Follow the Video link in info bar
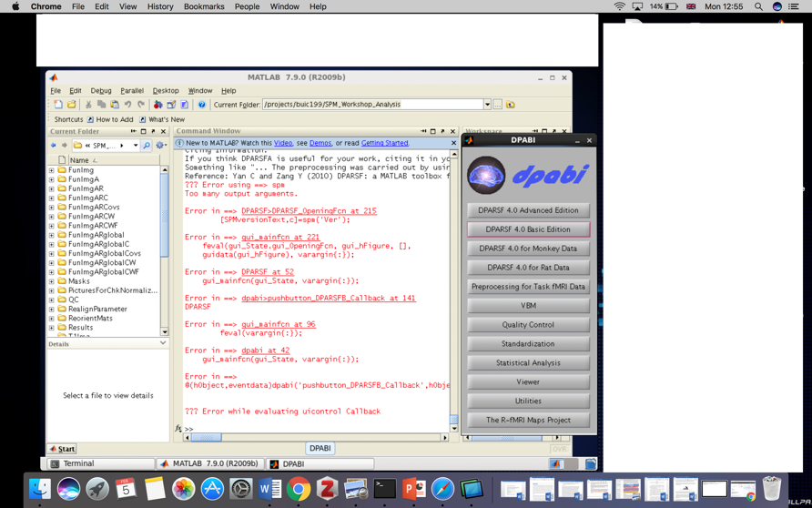Viewport: 812px width, 508px height. (283, 143)
